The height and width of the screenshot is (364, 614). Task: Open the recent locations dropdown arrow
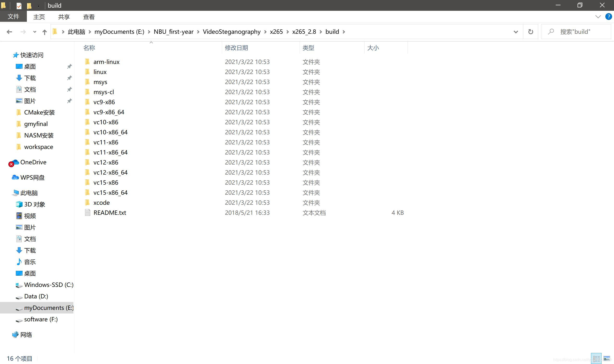(35, 32)
